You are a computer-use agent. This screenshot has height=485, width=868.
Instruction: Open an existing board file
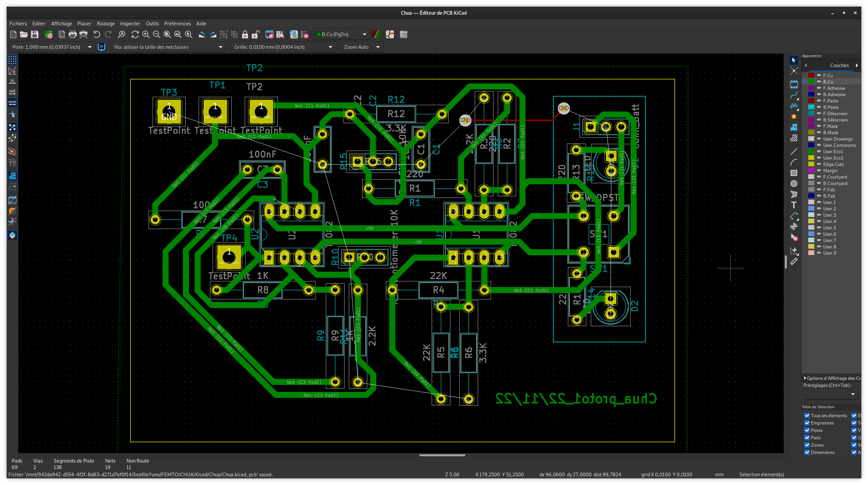pyautogui.click(x=24, y=34)
